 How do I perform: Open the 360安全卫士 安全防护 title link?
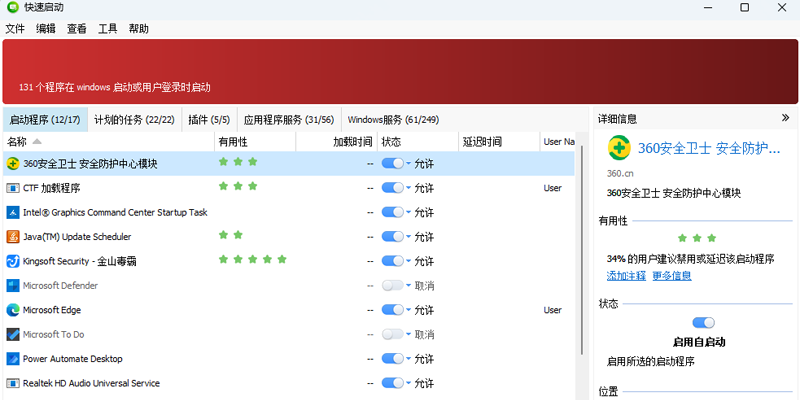[x=709, y=148]
